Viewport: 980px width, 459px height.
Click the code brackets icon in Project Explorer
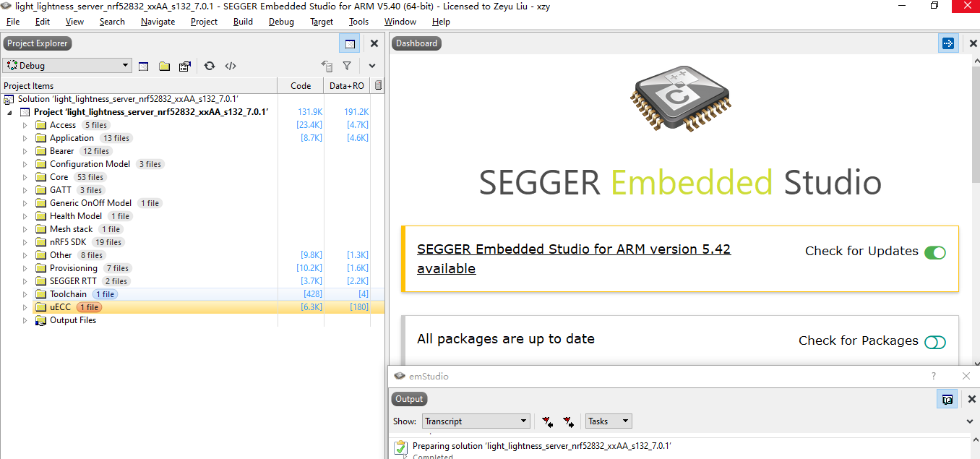click(231, 66)
